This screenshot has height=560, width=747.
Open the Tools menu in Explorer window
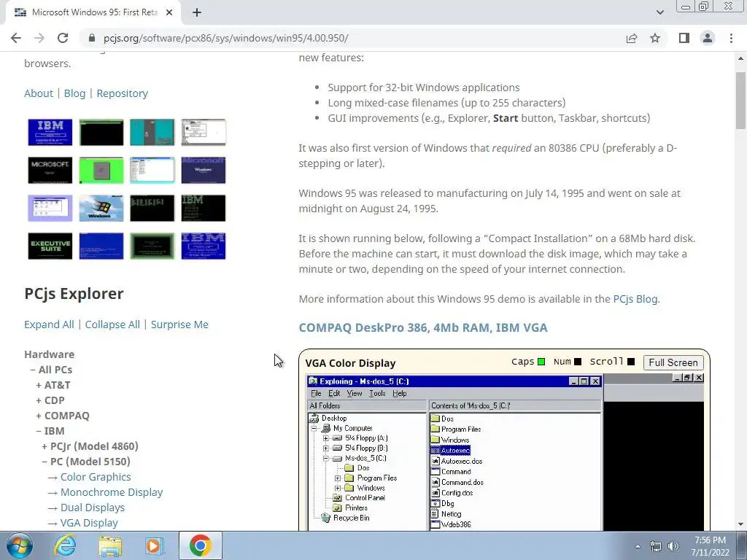pyautogui.click(x=377, y=393)
